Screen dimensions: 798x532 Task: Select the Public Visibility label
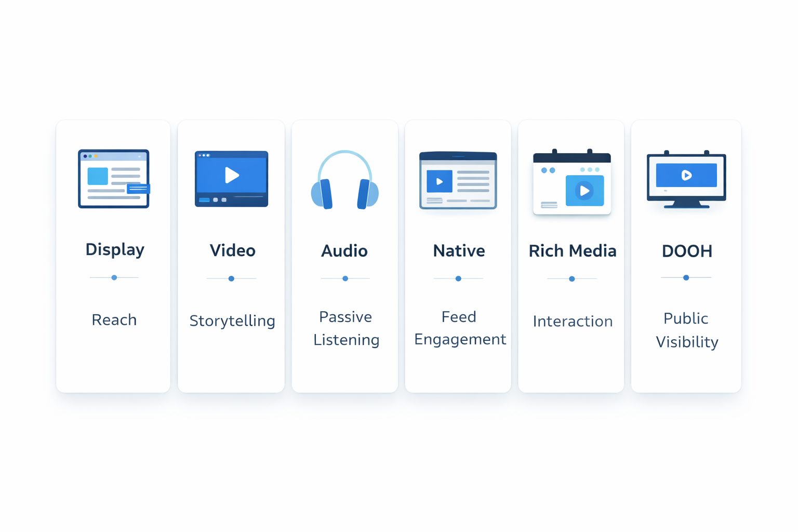click(686, 330)
